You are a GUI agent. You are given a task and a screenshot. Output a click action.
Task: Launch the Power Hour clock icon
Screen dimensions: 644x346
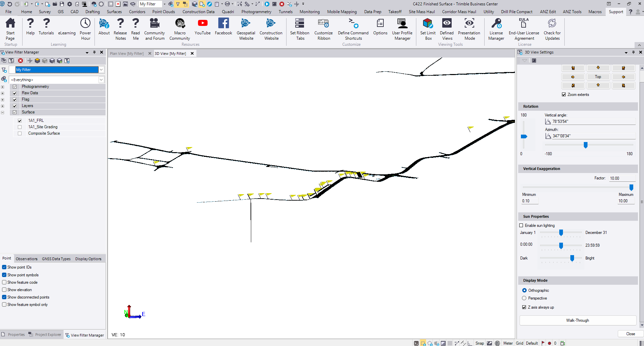(x=85, y=29)
